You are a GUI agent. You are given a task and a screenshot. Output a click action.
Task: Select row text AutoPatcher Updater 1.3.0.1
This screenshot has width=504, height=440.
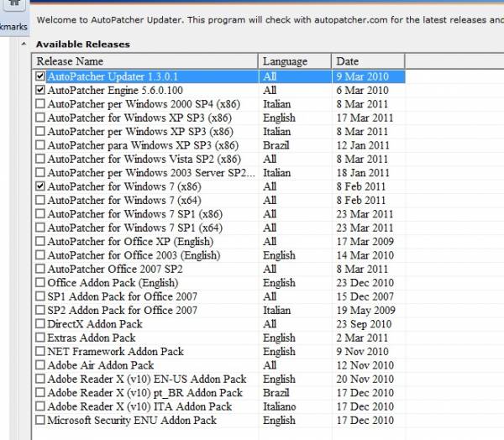click(x=113, y=76)
